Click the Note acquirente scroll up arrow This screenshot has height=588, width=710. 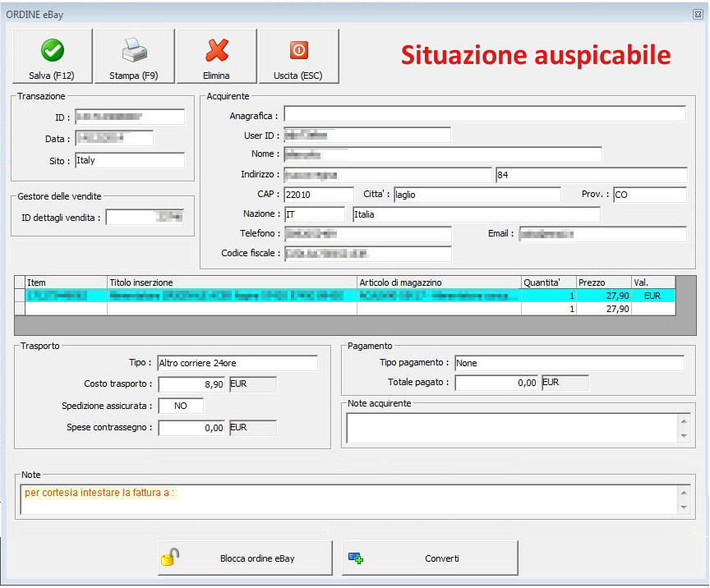click(684, 421)
